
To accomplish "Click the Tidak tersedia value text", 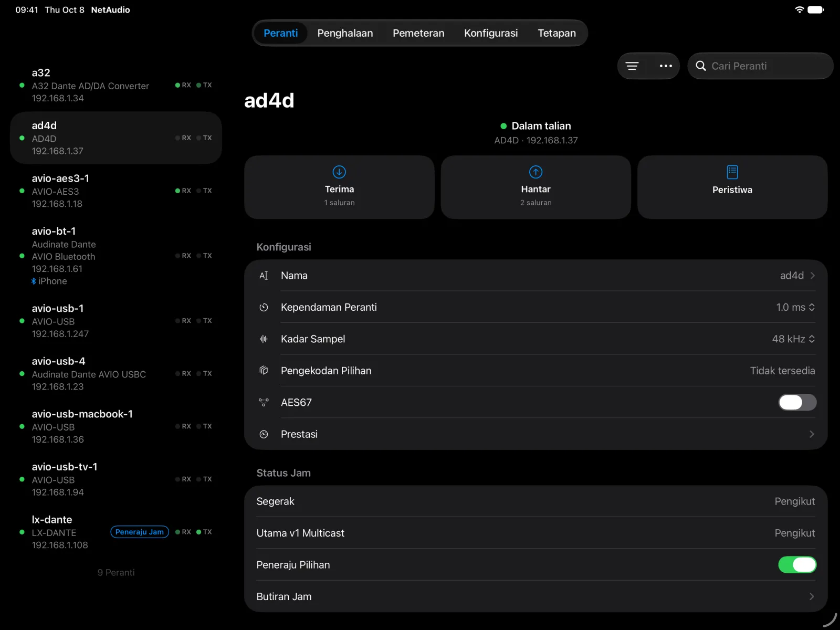I will (782, 371).
